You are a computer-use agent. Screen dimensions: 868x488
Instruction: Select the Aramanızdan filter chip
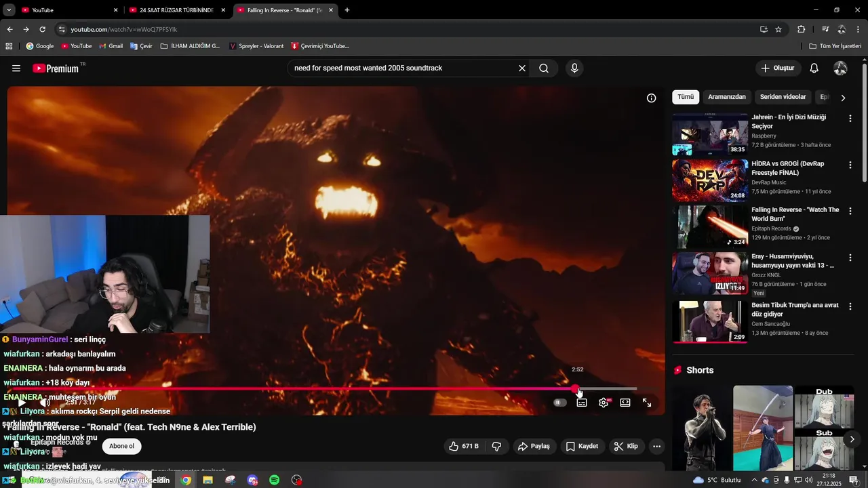pyautogui.click(x=727, y=97)
